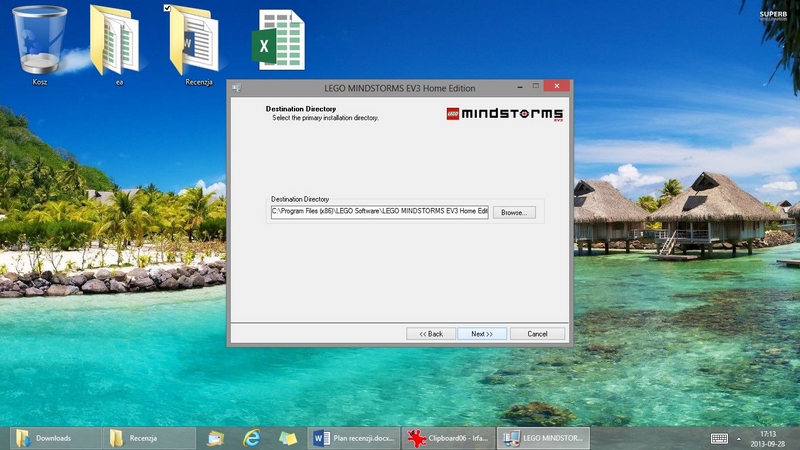The width and height of the screenshot is (800, 450).
Task: Go back with the << Back button
Action: [431, 334]
